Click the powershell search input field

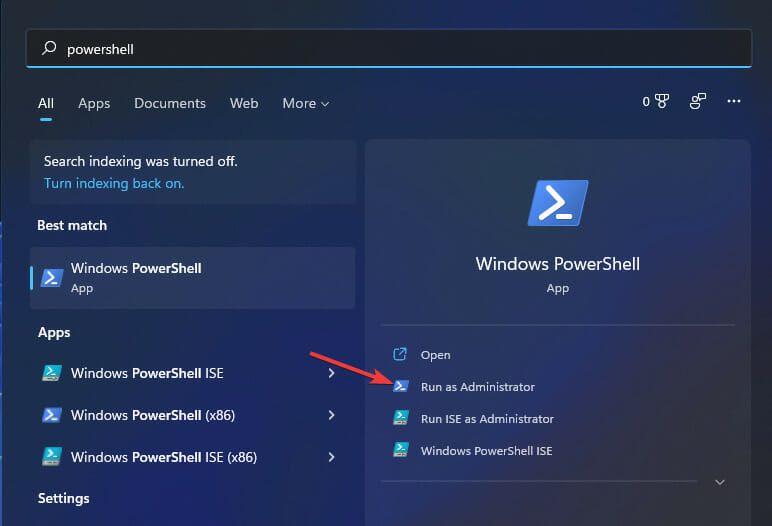point(388,48)
